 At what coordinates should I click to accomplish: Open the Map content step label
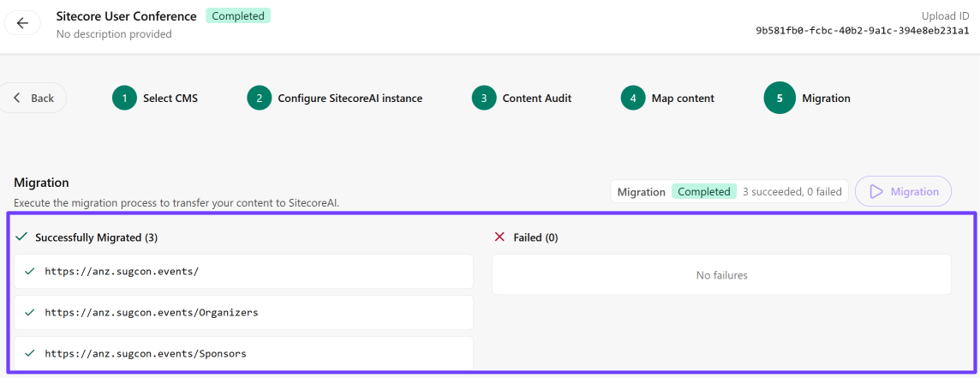tap(683, 99)
